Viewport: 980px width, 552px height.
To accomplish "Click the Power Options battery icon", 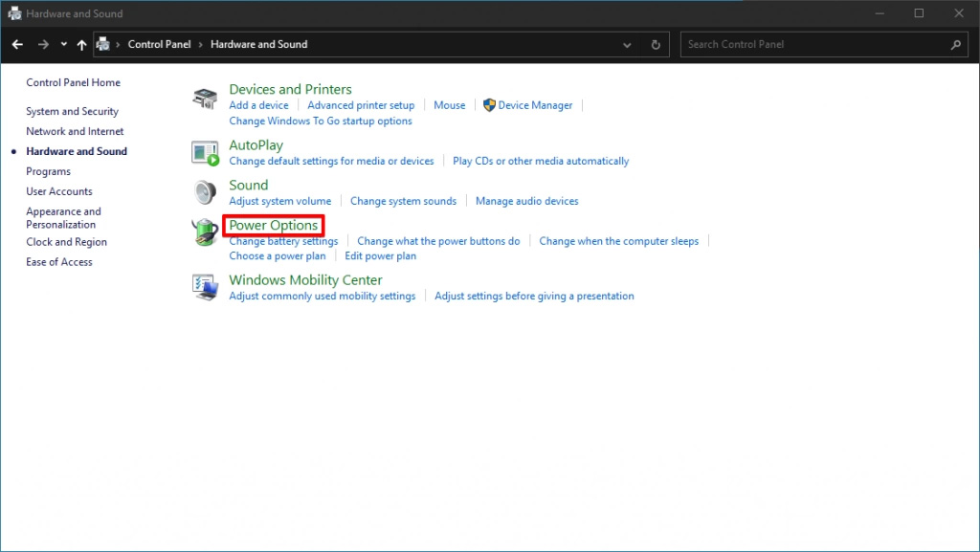I will (205, 232).
